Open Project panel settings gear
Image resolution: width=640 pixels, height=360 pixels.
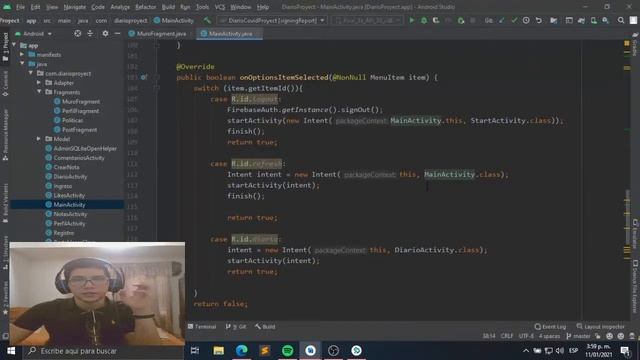click(105, 33)
